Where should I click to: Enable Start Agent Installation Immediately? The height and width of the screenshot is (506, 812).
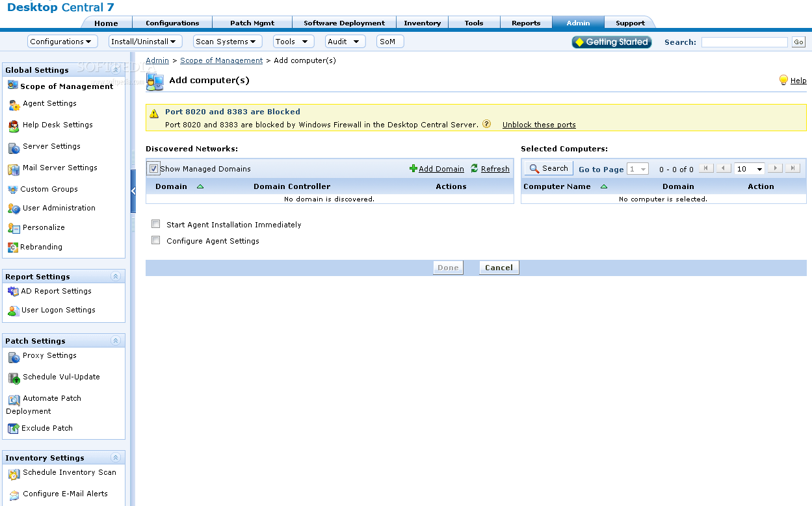pyautogui.click(x=155, y=224)
